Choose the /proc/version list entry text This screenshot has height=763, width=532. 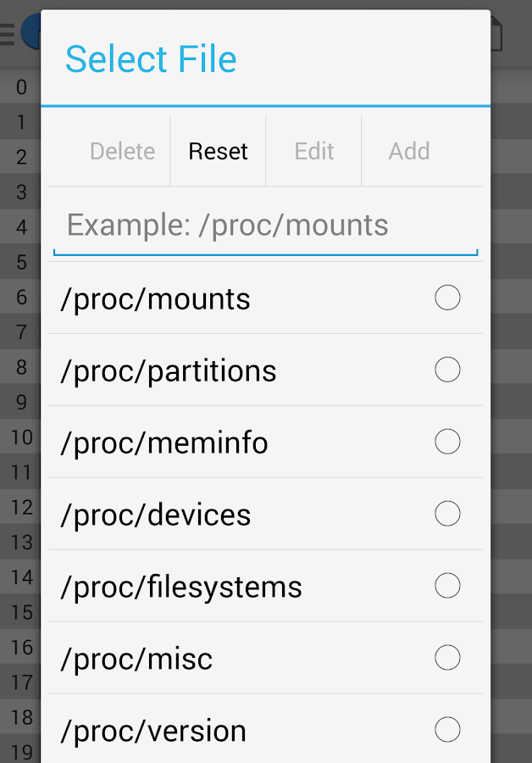(x=153, y=731)
